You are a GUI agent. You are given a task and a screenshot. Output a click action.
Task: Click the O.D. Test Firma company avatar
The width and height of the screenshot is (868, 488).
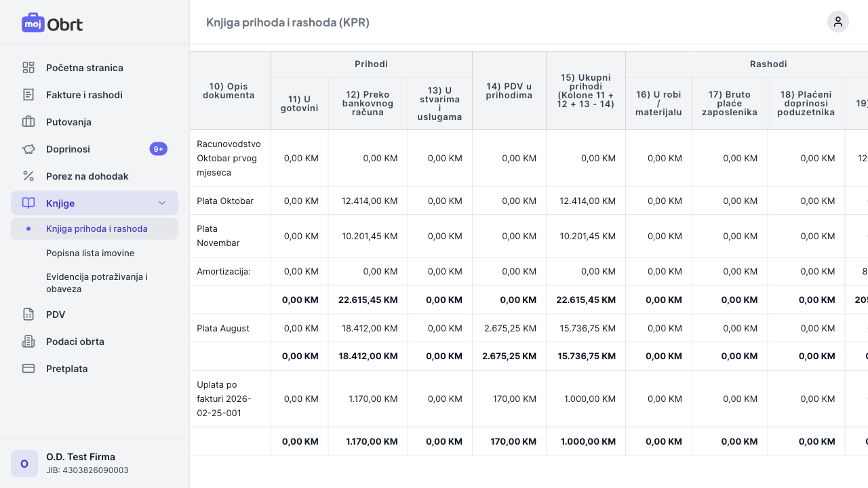[24, 464]
